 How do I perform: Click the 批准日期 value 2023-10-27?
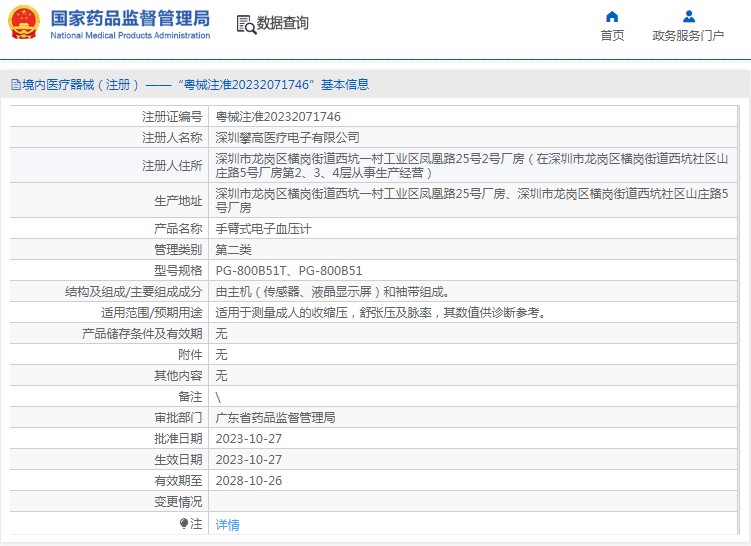(250, 438)
